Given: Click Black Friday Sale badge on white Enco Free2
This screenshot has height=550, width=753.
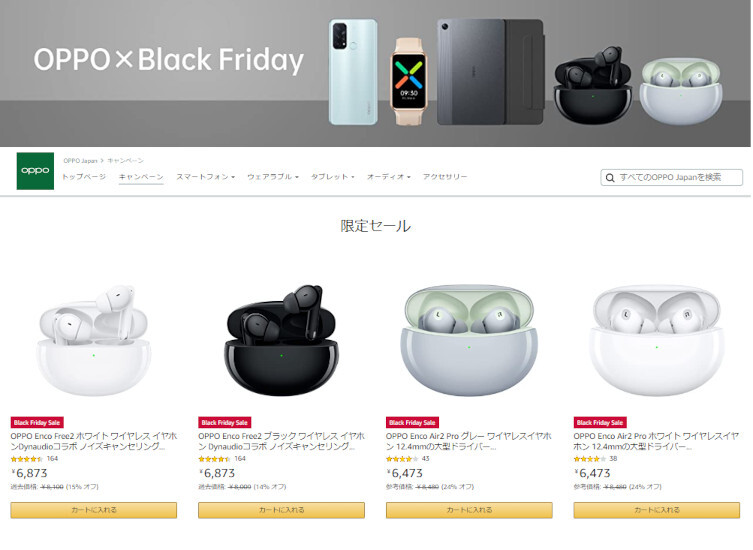Looking at the screenshot, I should [37, 423].
